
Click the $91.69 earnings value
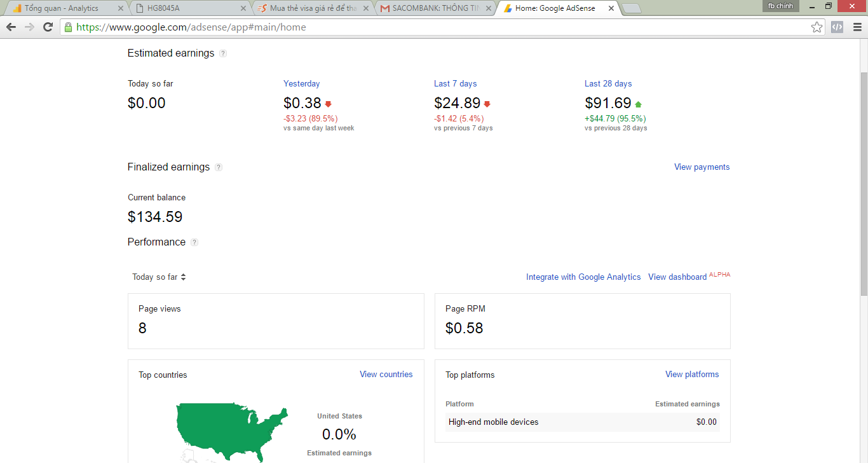(608, 103)
